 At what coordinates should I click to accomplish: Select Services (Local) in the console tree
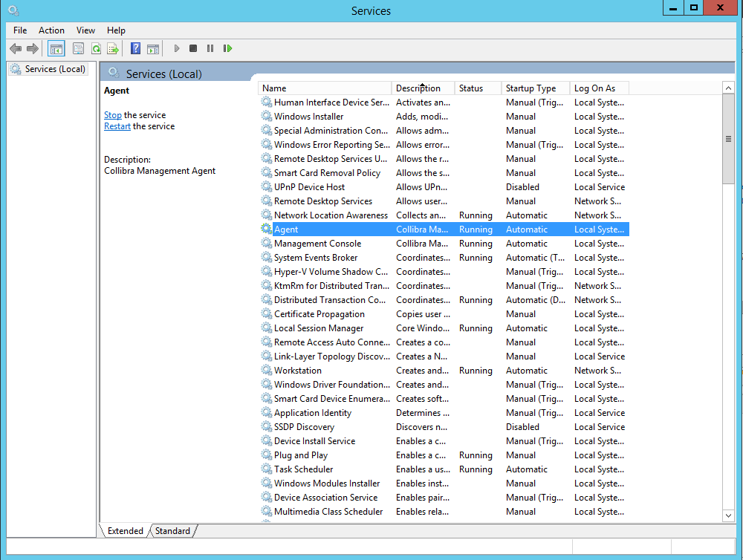click(55, 69)
